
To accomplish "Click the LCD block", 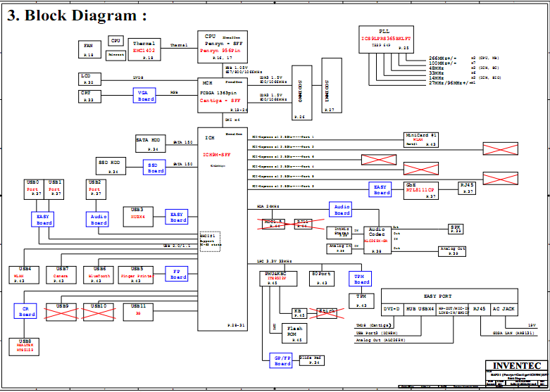I will coord(90,80).
